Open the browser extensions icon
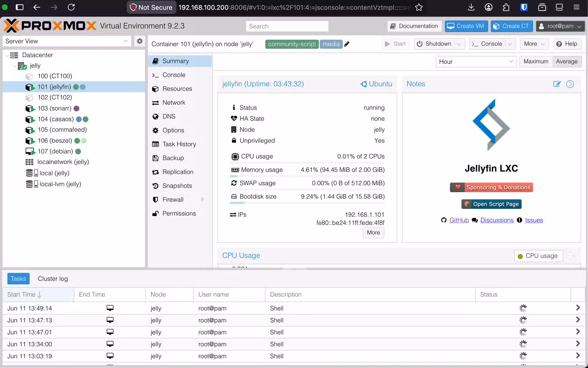Image resolution: width=588 pixels, height=368 pixels. coord(506,7)
